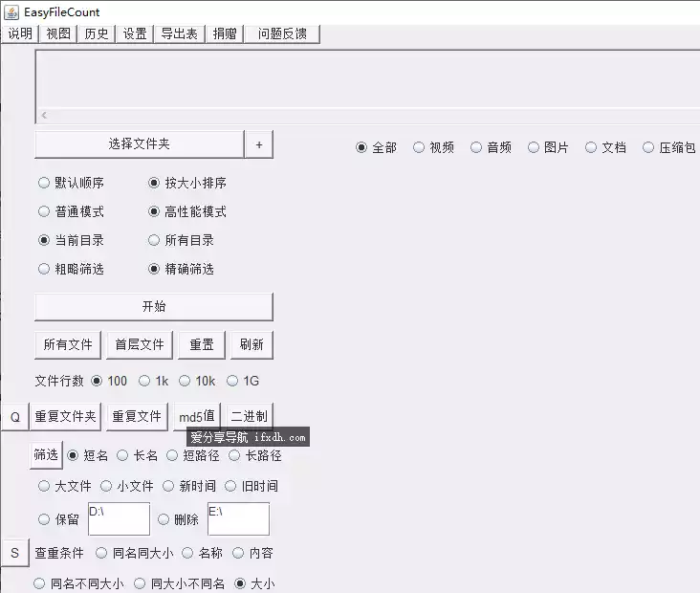Click the 筛选 button

coord(46,455)
